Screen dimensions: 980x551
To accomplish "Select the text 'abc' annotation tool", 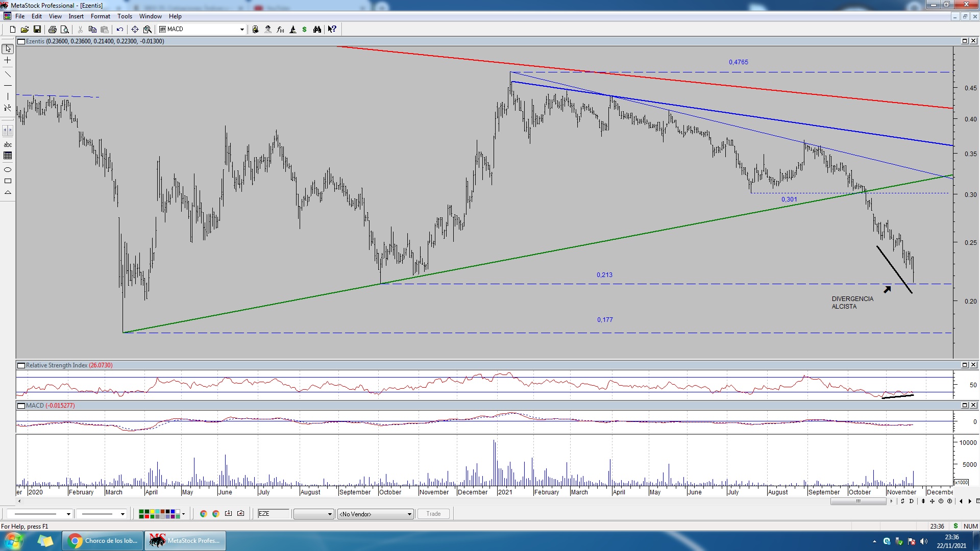I will click(x=8, y=145).
